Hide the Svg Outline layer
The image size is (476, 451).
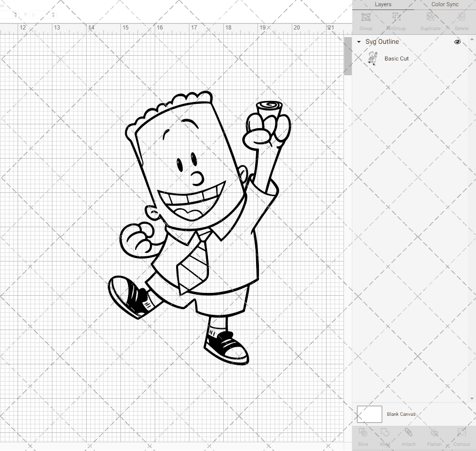457,42
